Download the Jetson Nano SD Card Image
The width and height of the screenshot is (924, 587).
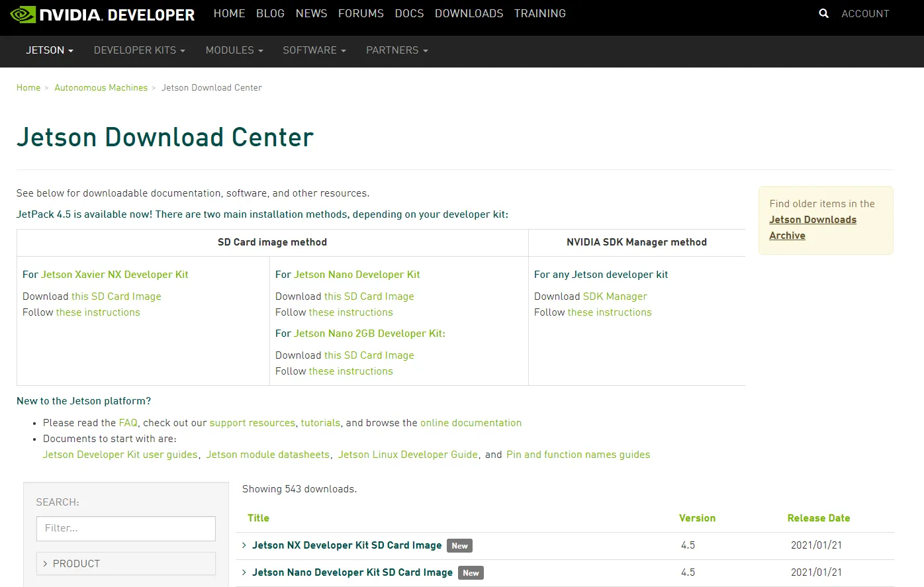click(x=369, y=296)
